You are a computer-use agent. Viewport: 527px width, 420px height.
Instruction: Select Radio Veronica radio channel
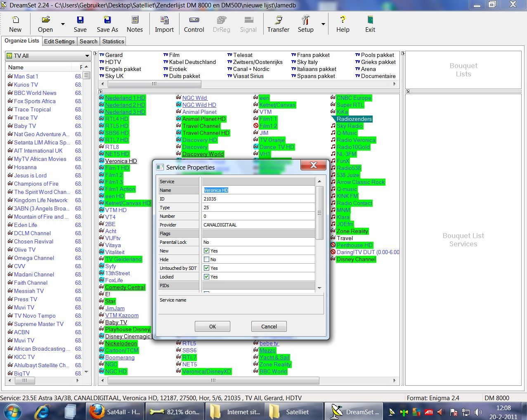(356, 140)
